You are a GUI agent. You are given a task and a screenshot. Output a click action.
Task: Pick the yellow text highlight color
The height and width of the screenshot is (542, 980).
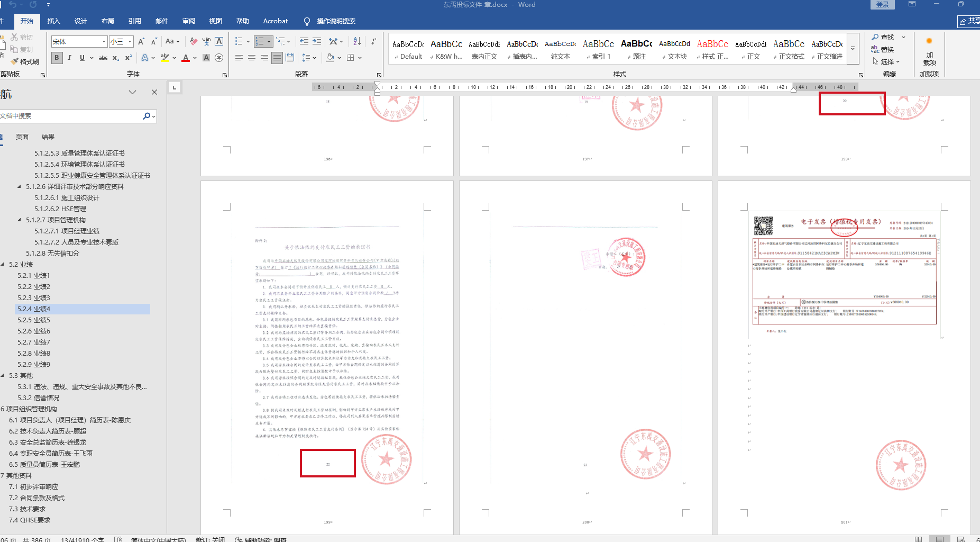click(x=165, y=58)
